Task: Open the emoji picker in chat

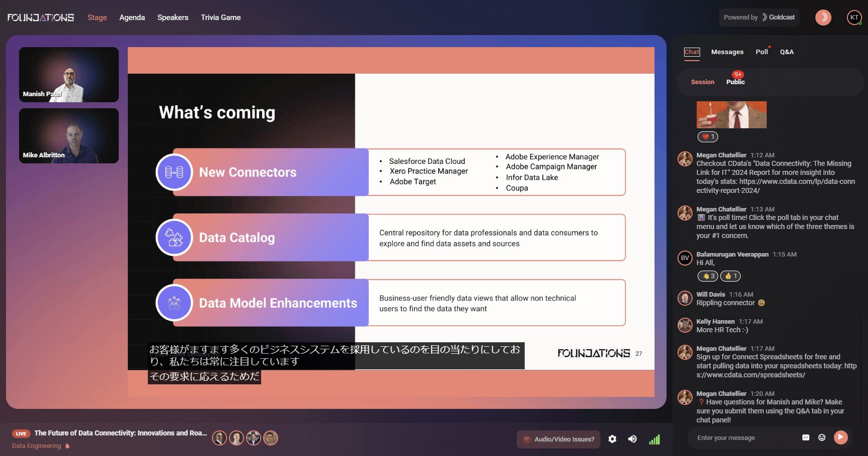Action: [x=822, y=437]
